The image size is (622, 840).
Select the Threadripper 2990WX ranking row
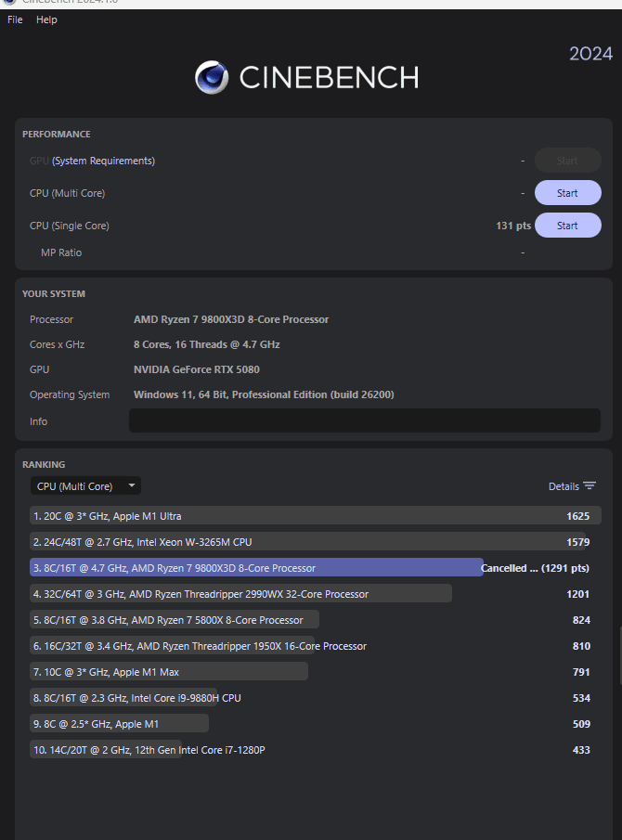[315, 594]
